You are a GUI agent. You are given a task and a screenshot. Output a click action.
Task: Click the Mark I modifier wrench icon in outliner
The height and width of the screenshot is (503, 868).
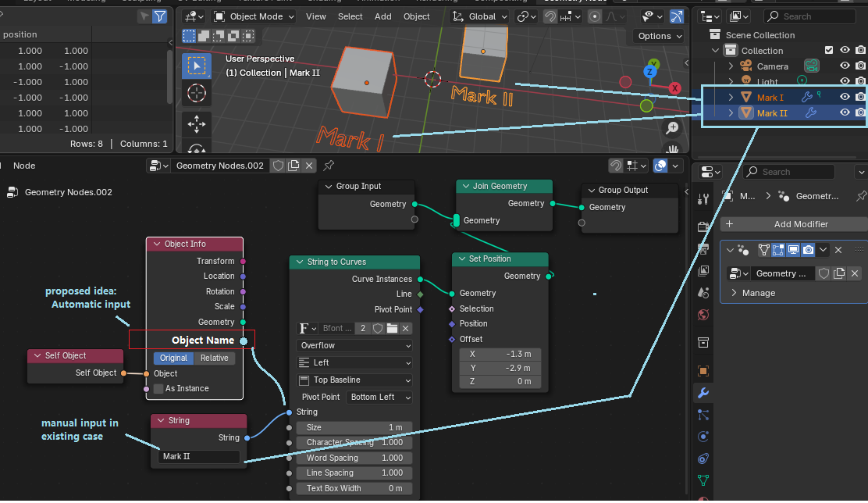click(807, 98)
